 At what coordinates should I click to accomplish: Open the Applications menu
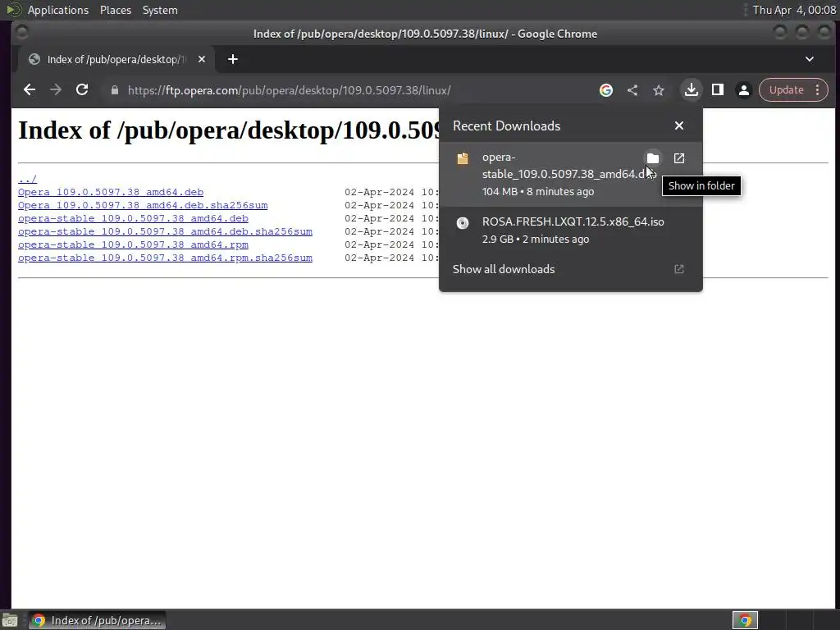click(x=58, y=10)
